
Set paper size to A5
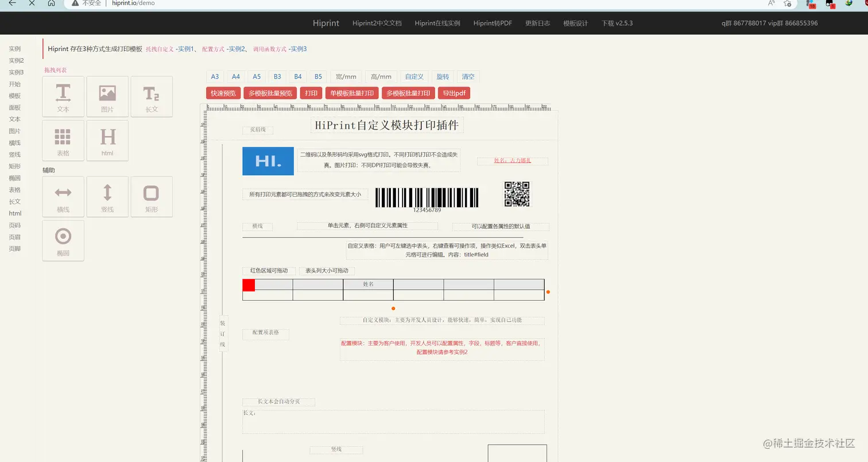click(x=257, y=76)
